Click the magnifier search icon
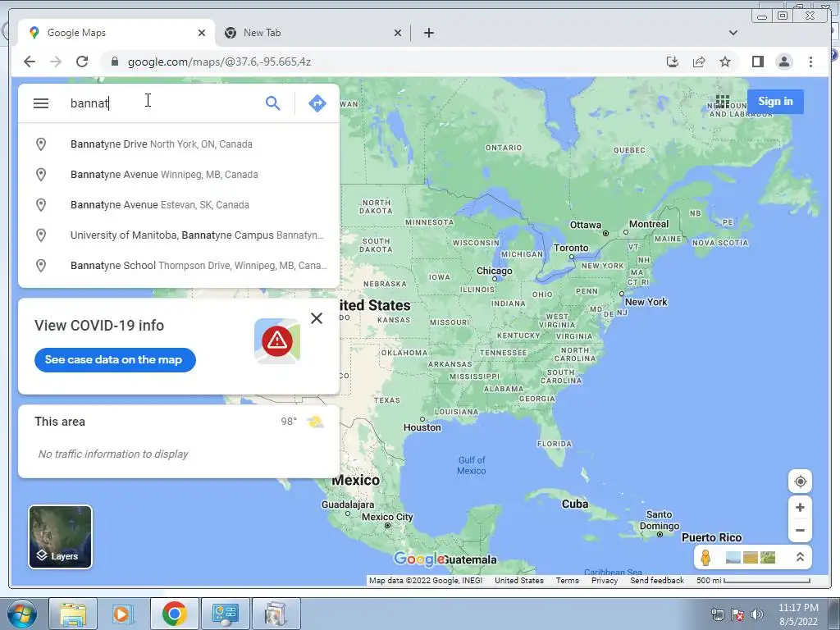This screenshot has width=840, height=630. click(x=272, y=103)
